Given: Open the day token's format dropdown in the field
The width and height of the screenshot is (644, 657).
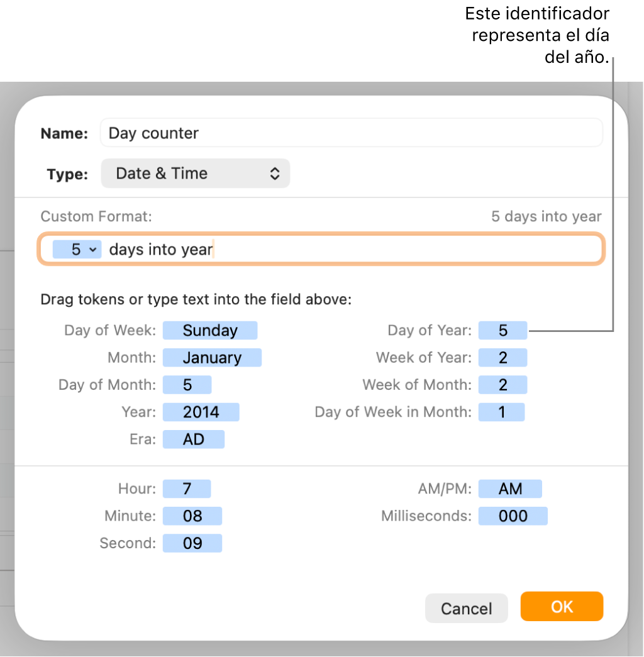Looking at the screenshot, I should [x=92, y=249].
